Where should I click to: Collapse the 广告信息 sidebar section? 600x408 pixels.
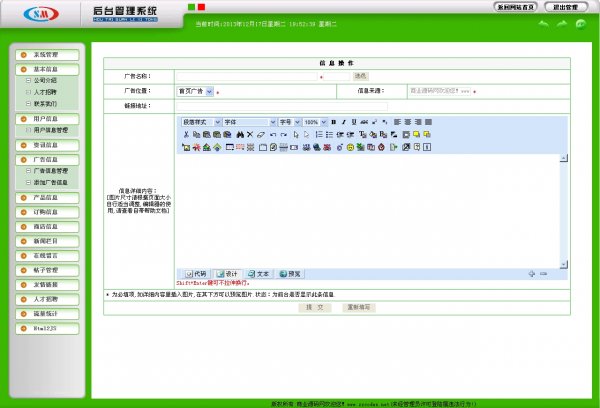[47, 160]
